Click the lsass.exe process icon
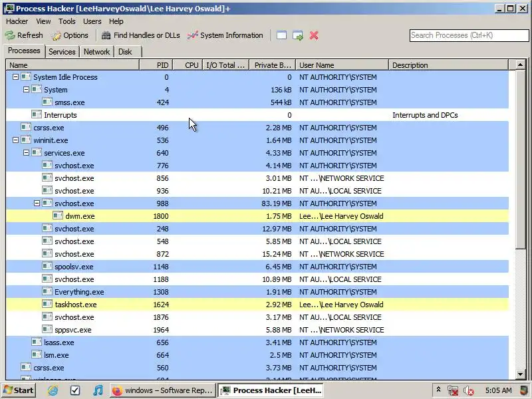Image resolution: width=532 pixels, height=399 pixels. [x=37, y=342]
